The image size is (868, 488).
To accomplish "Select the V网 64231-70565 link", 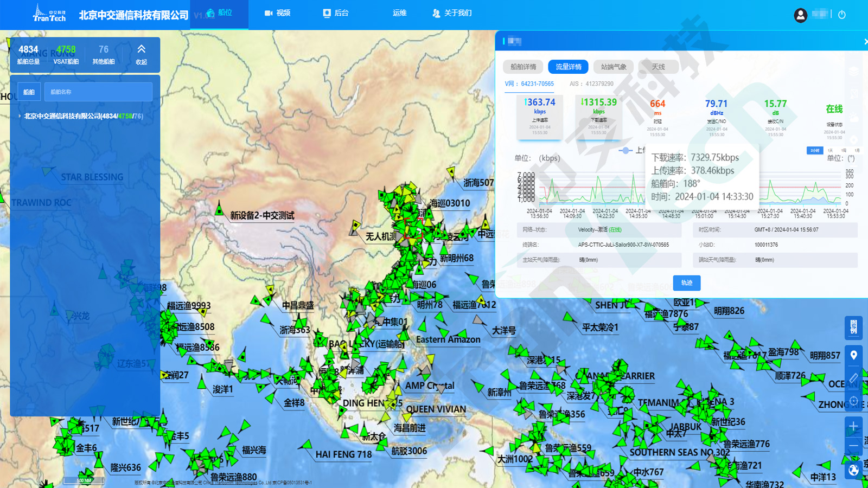I will click(x=528, y=84).
